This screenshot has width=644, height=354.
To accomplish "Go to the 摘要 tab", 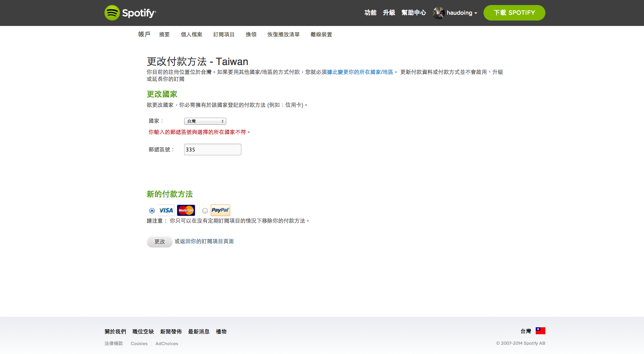I will (x=164, y=34).
